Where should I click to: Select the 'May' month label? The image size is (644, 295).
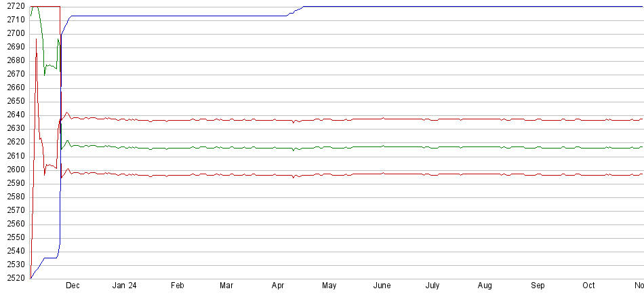click(329, 286)
